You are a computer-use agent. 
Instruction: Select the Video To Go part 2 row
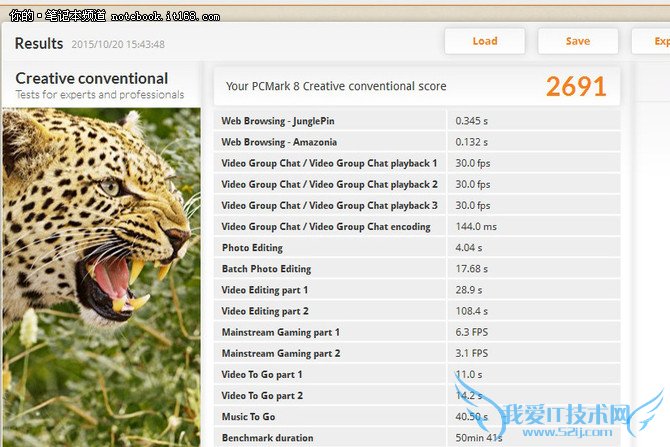tap(417, 396)
